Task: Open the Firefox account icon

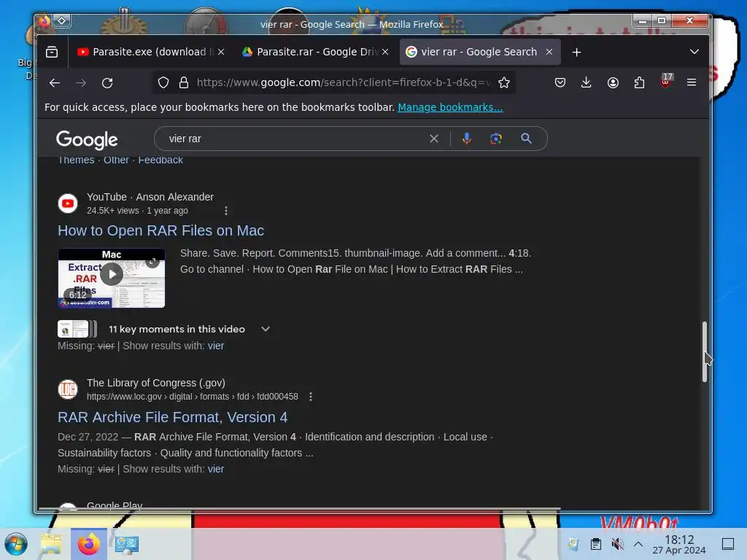Action: pyautogui.click(x=613, y=83)
